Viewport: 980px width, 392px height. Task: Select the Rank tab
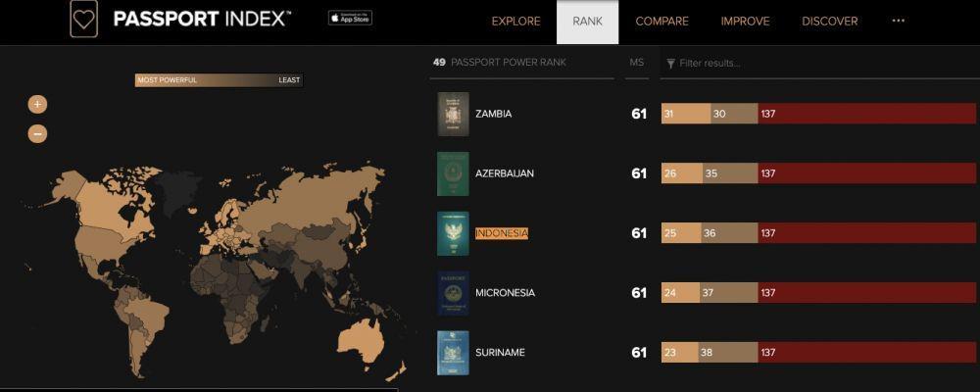click(x=587, y=22)
